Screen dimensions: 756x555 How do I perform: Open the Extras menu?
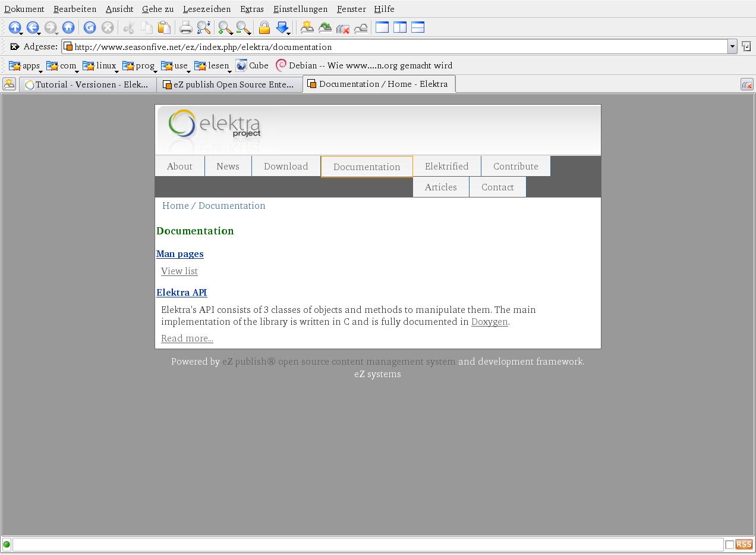tap(252, 9)
